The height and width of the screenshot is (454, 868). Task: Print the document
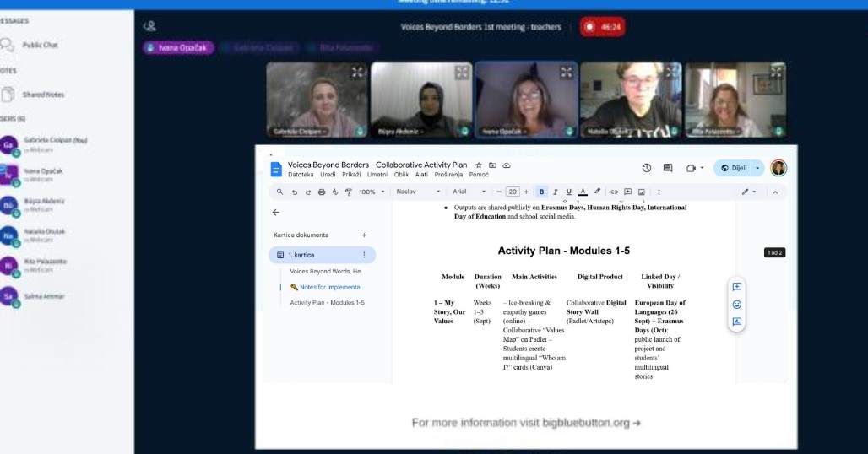pyautogui.click(x=322, y=192)
